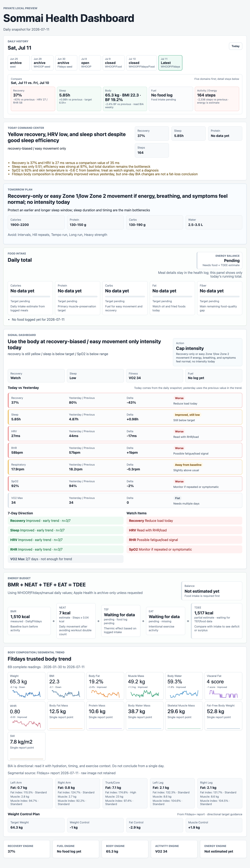The width and height of the screenshot is (250, 868).
Task: Click the Sleep 5.85h compare card
Action: pos(79,99)
